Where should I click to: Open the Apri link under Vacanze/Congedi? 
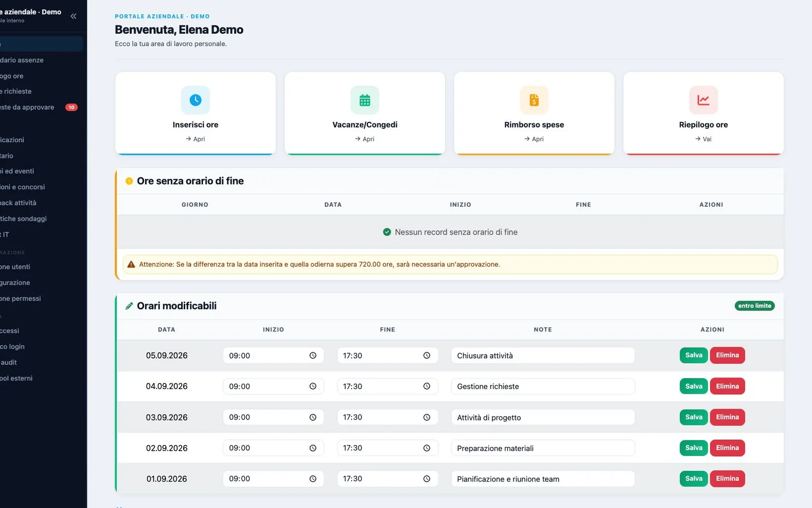pyautogui.click(x=365, y=139)
